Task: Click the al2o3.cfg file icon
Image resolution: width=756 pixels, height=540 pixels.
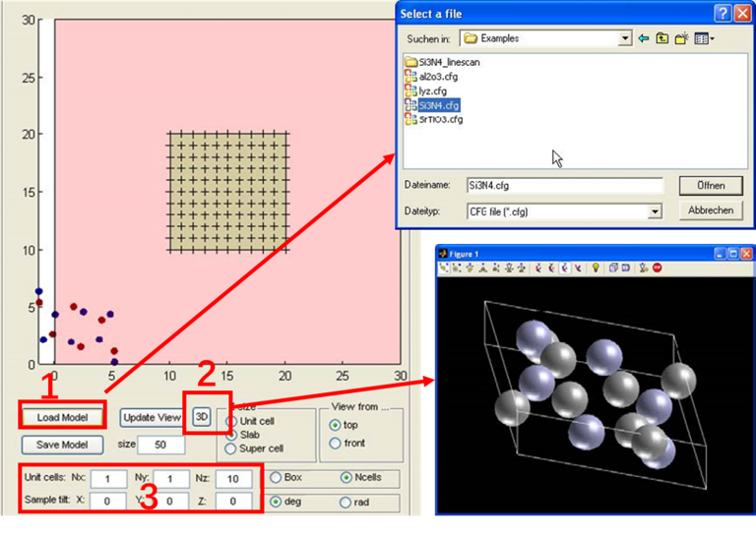Action: point(410,76)
